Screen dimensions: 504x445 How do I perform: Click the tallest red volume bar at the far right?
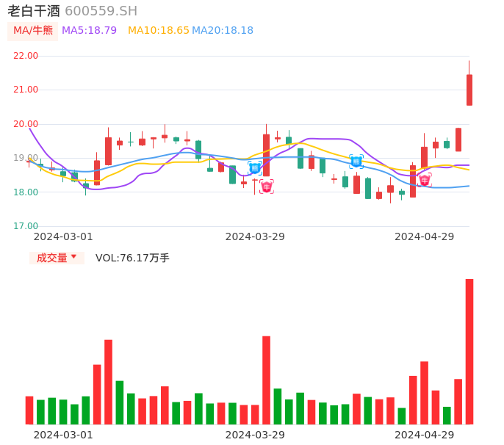(x=469, y=352)
